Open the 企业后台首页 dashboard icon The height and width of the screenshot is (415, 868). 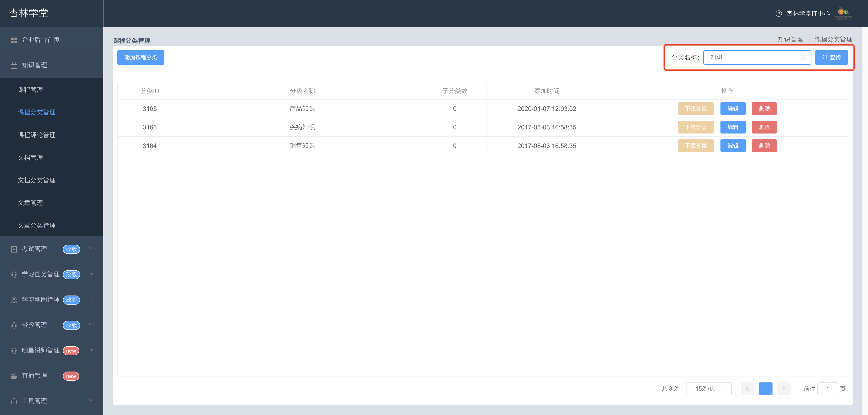click(x=14, y=40)
